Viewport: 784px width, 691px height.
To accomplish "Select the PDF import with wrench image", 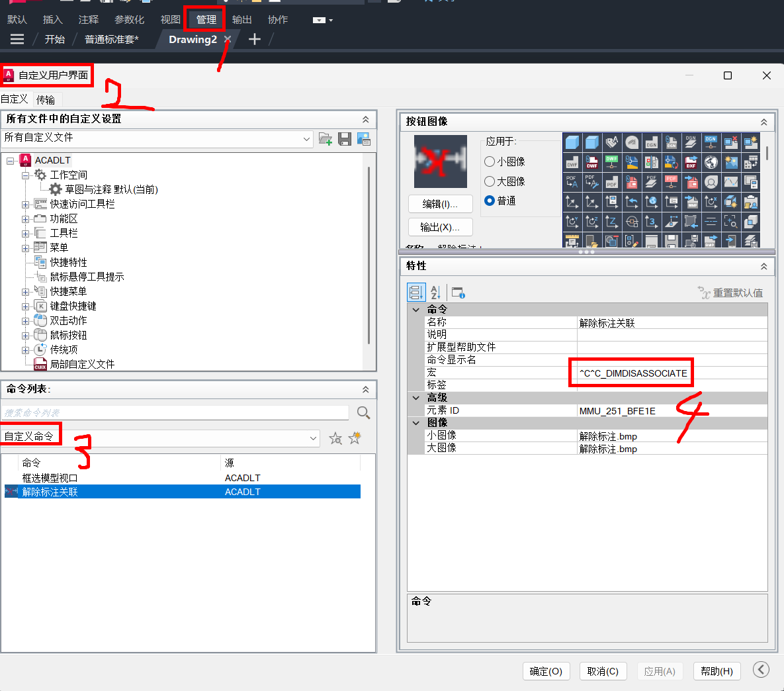I will coord(592,182).
